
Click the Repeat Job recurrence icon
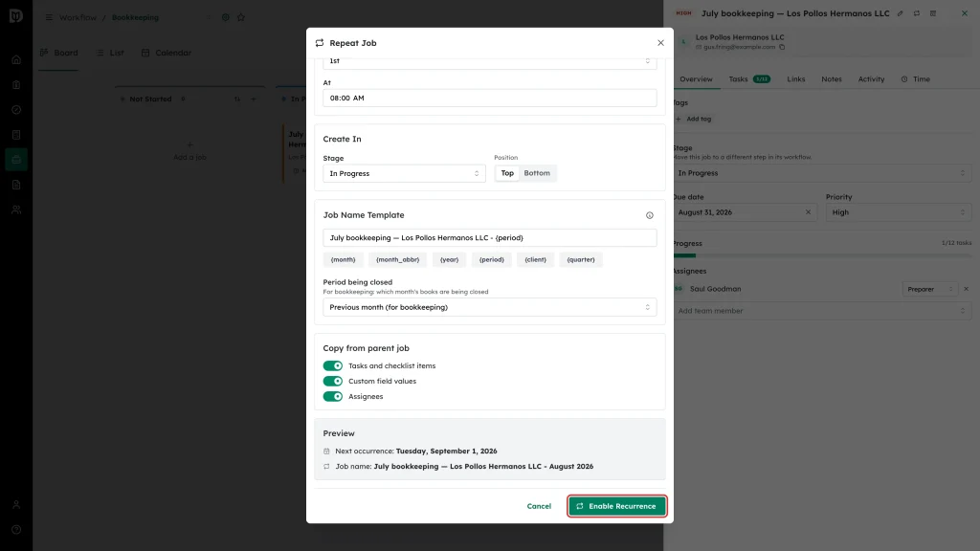(x=320, y=43)
